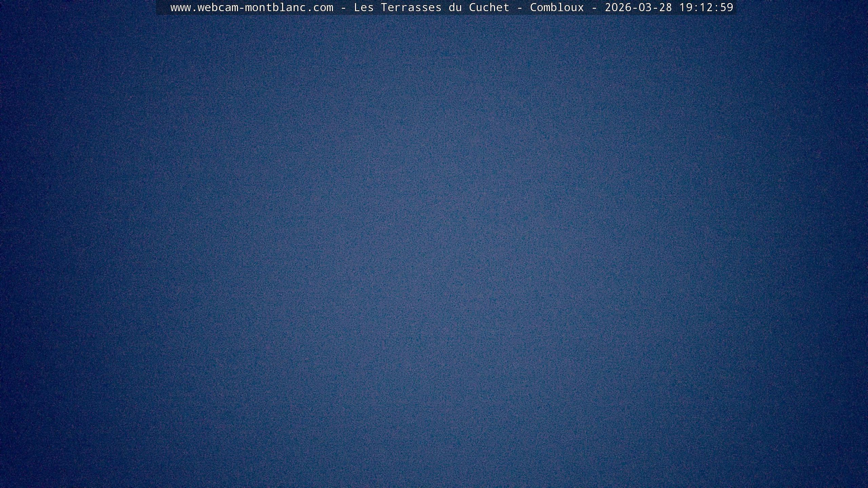
Task: Click the www.webcam-montblanc.com URL text
Action: [252, 7]
